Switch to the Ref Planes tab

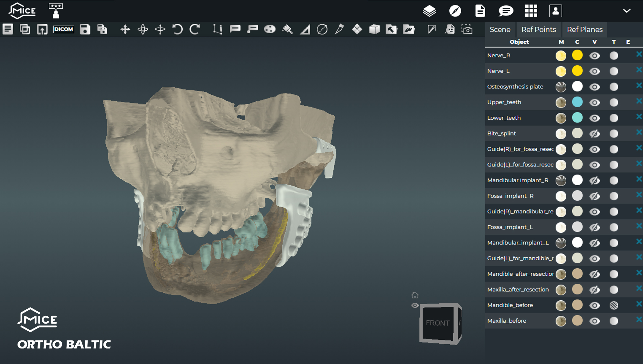584,29
